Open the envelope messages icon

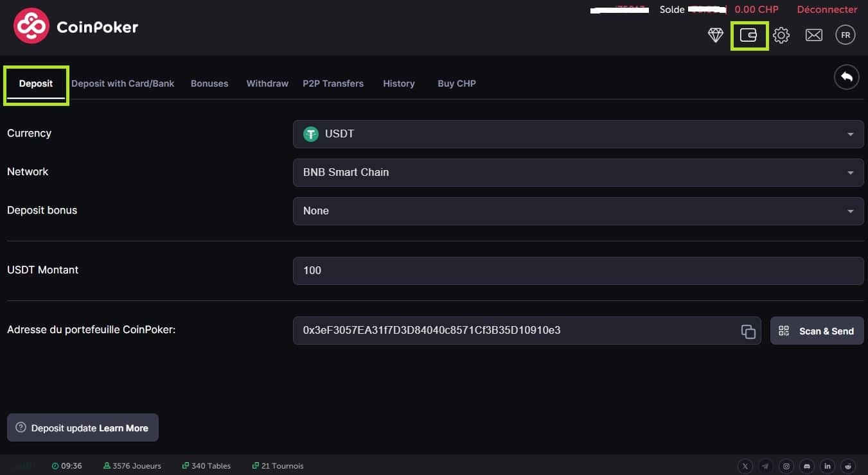[813, 35]
